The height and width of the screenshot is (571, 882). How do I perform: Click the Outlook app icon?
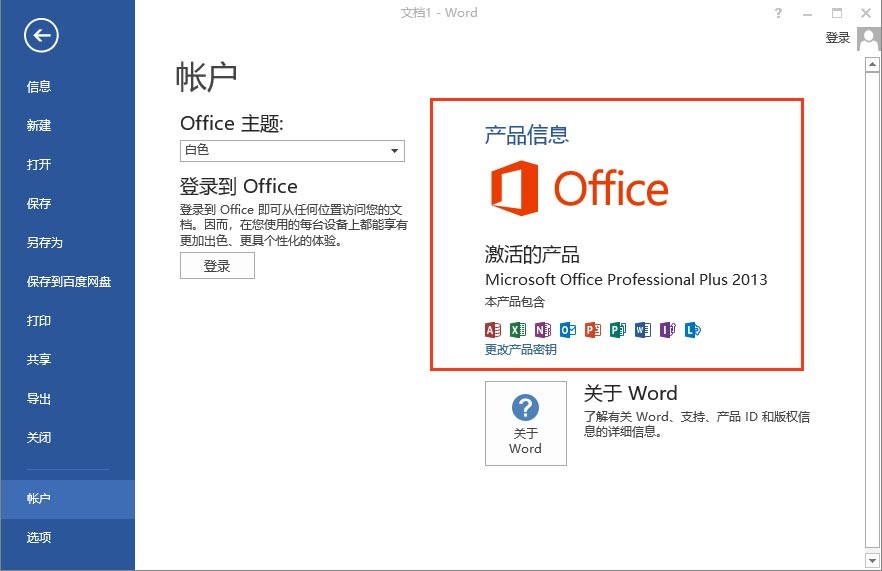pos(568,330)
